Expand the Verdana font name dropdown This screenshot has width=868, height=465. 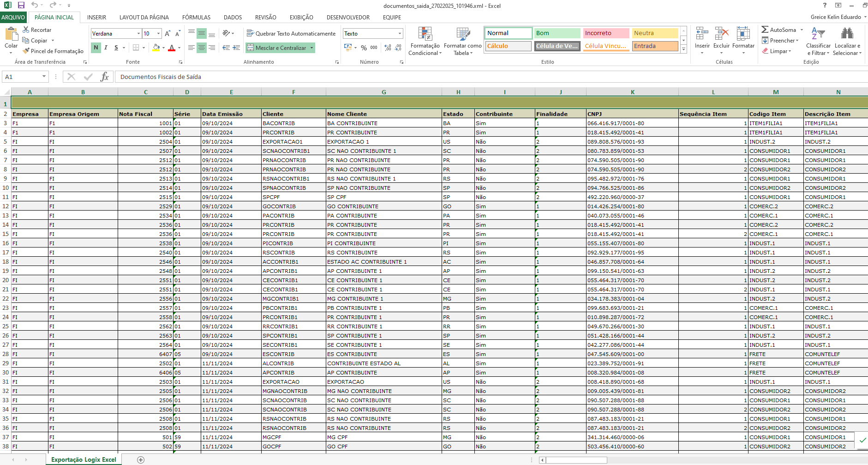(138, 33)
